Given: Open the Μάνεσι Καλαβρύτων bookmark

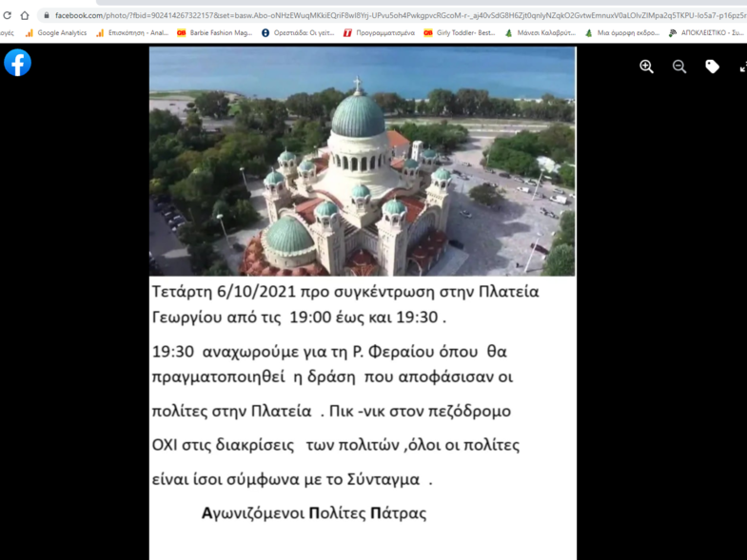Looking at the screenshot, I should click(x=540, y=33).
